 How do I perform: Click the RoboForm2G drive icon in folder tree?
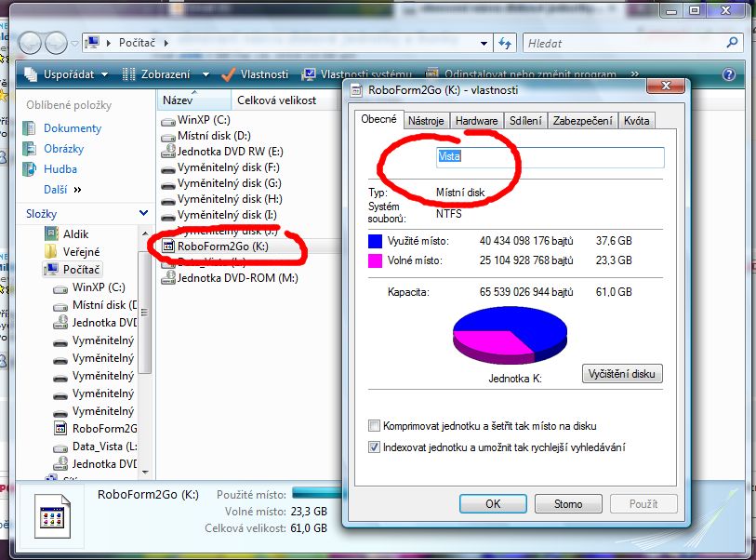click(60, 428)
